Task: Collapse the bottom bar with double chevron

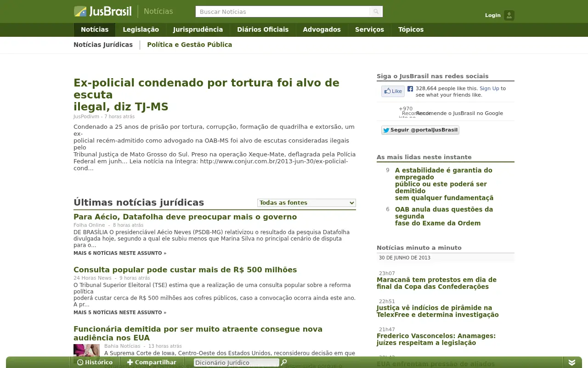Action: pos(572,362)
